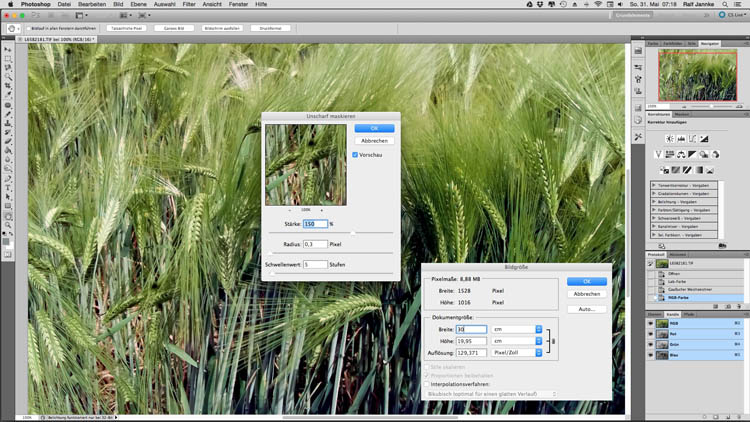This screenshot has width=750, height=422.
Task: Adjust the Stärke slider handle
Action: coord(353,233)
